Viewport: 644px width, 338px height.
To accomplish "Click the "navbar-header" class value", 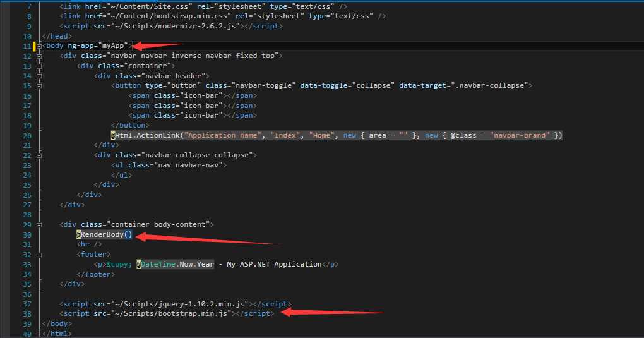I will [x=173, y=76].
